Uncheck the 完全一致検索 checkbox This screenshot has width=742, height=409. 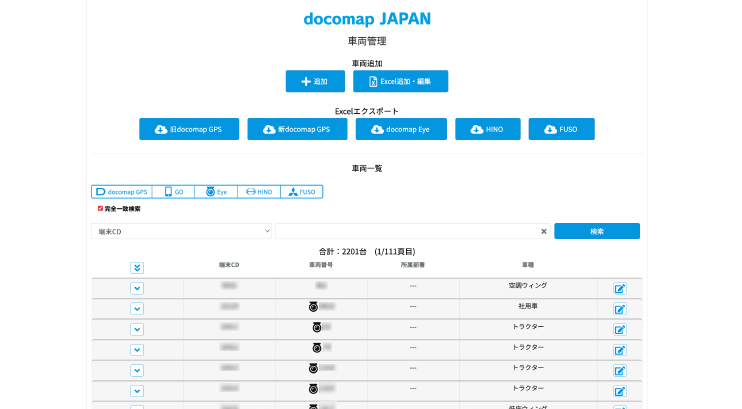100,209
